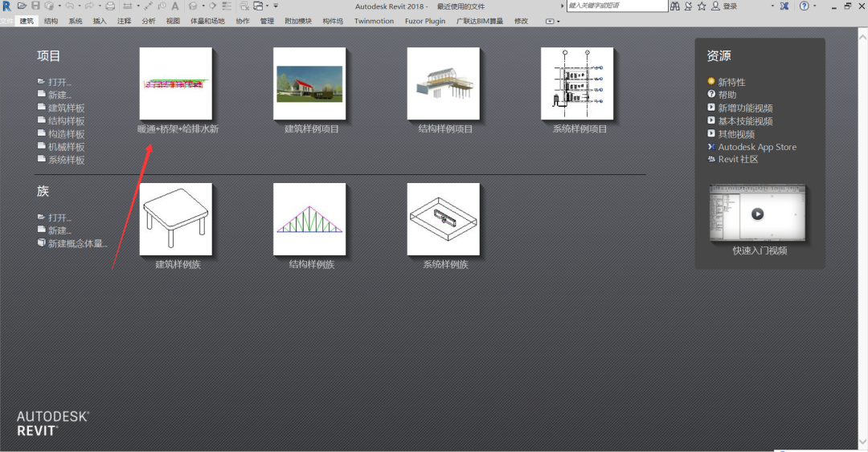Switch to the 结构 ribbon tab
This screenshot has height=452, width=868.
51,21
